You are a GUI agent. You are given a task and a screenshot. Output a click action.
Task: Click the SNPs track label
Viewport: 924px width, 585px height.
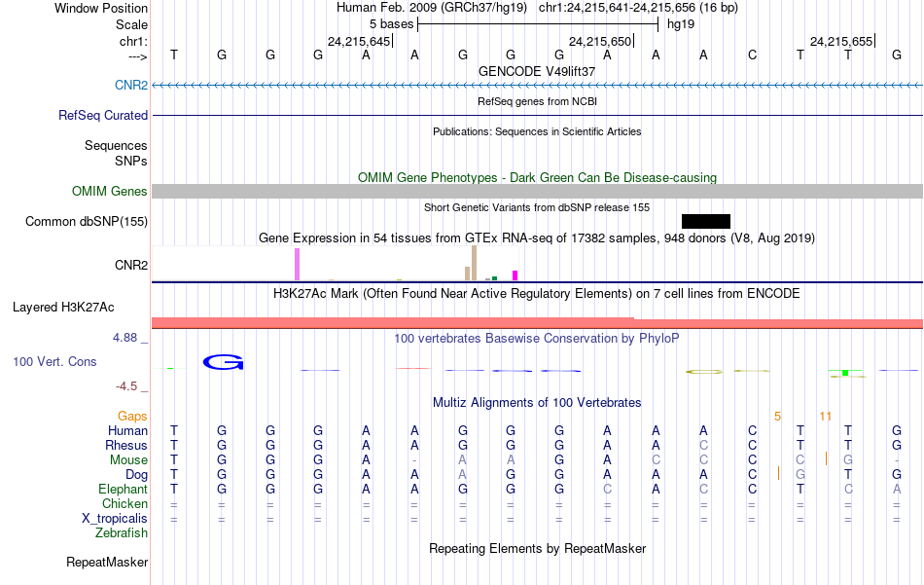point(131,161)
